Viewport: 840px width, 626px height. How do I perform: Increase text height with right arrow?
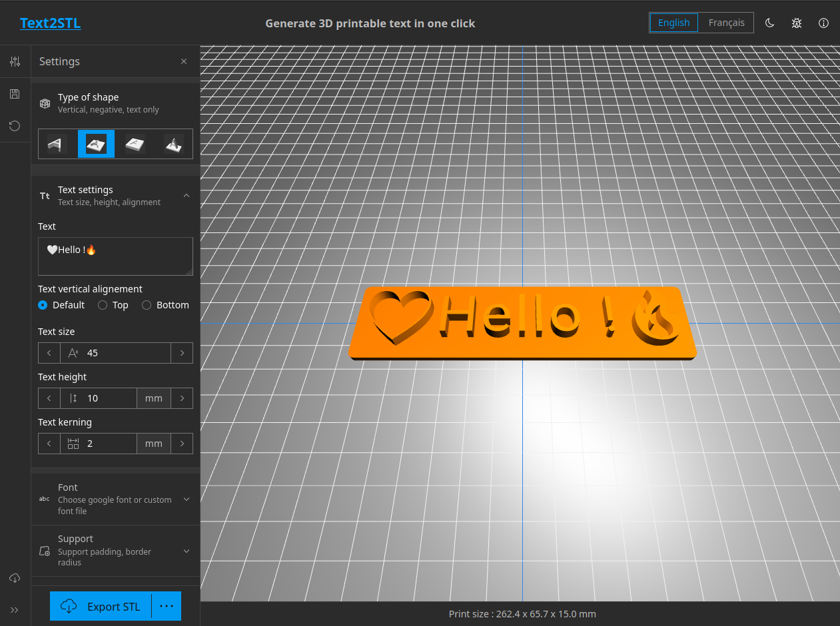tap(182, 398)
